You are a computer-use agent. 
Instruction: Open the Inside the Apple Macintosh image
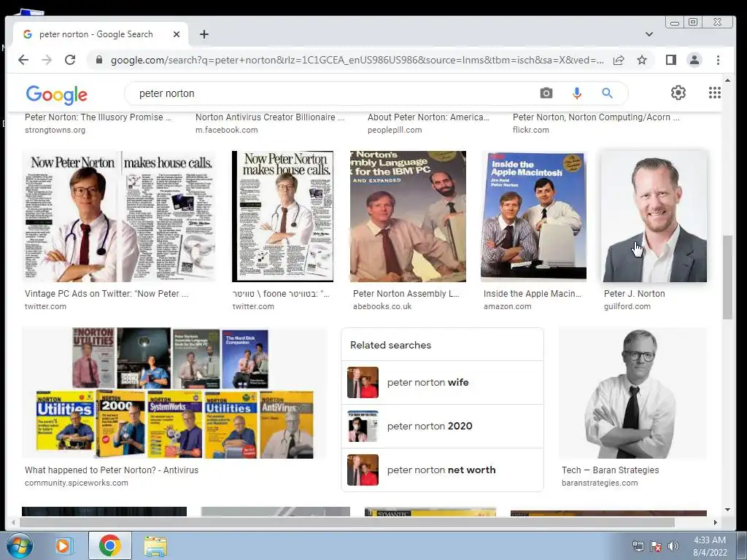click(533, 216)
